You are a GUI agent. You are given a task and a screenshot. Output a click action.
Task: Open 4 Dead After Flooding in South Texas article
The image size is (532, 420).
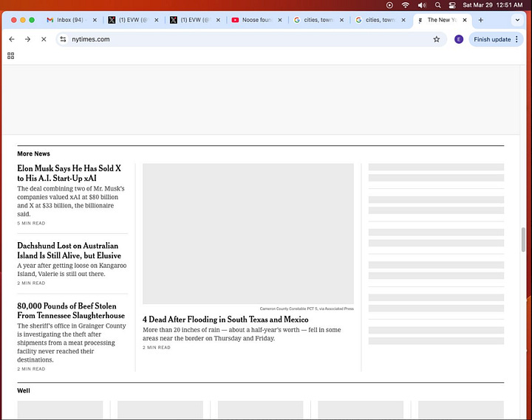click(225, 320)
